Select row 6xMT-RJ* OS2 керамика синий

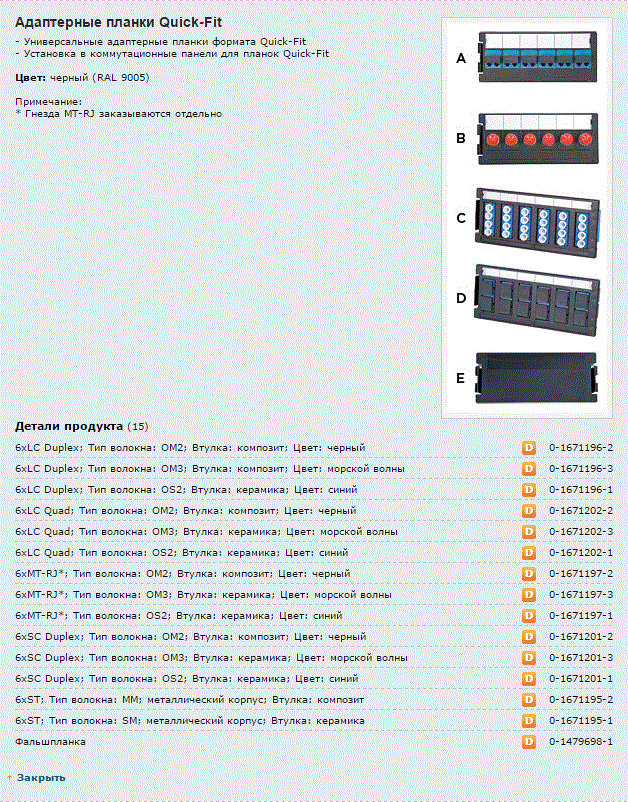[178, 615]
